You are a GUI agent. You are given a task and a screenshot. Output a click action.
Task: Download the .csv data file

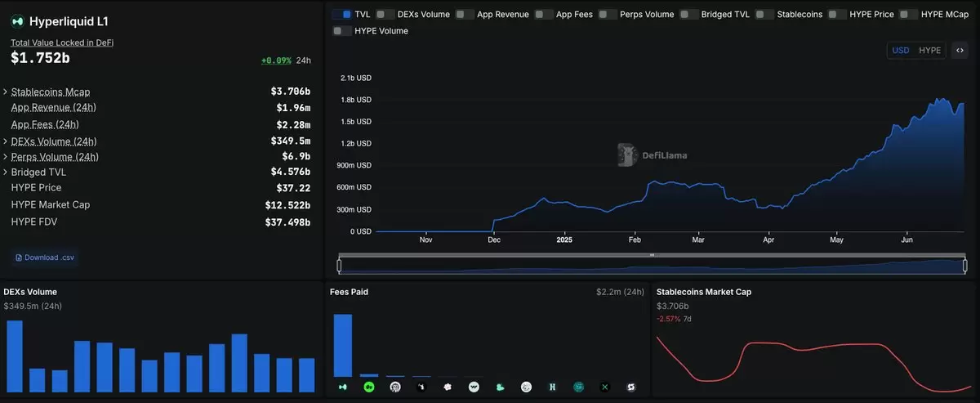click(x=45, y=257)
